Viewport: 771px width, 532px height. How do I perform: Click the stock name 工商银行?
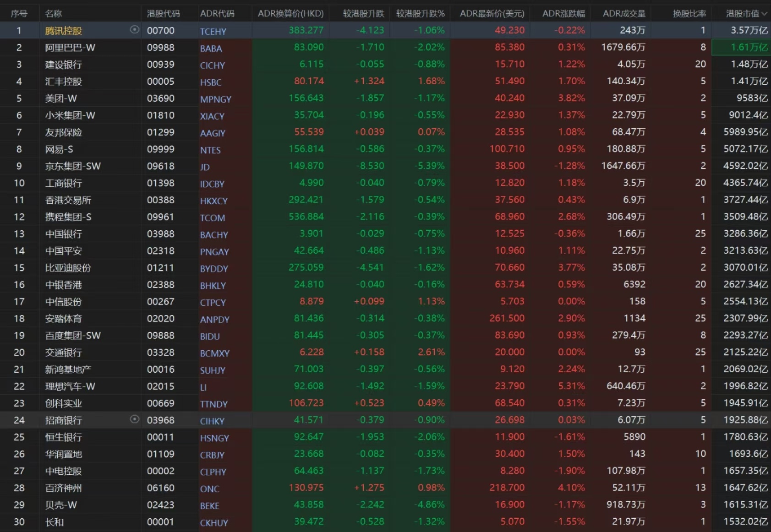coord(64,183)
